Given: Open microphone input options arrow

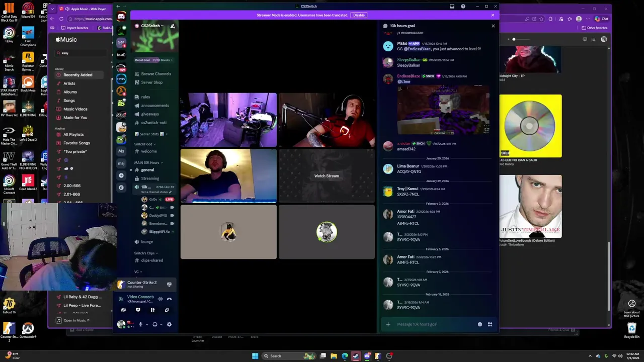Looking at the screenshot, I should [147, 324].
